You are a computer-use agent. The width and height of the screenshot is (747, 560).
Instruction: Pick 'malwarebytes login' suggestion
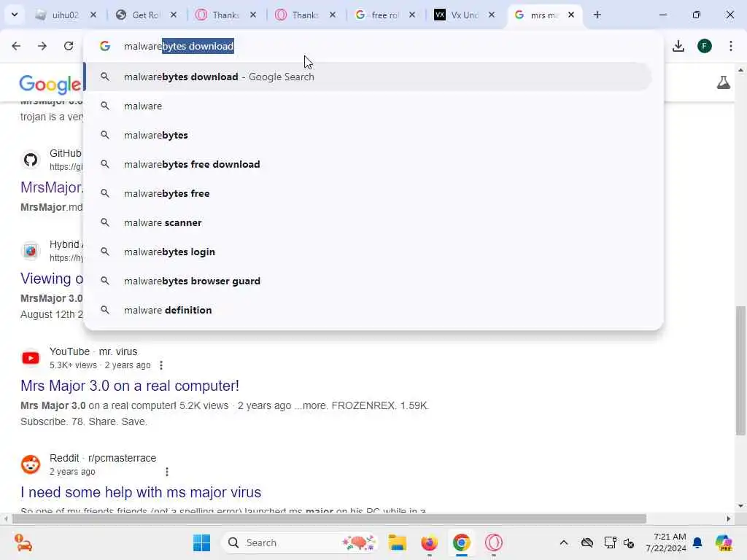pyautogui.click(x=368, y=252)
